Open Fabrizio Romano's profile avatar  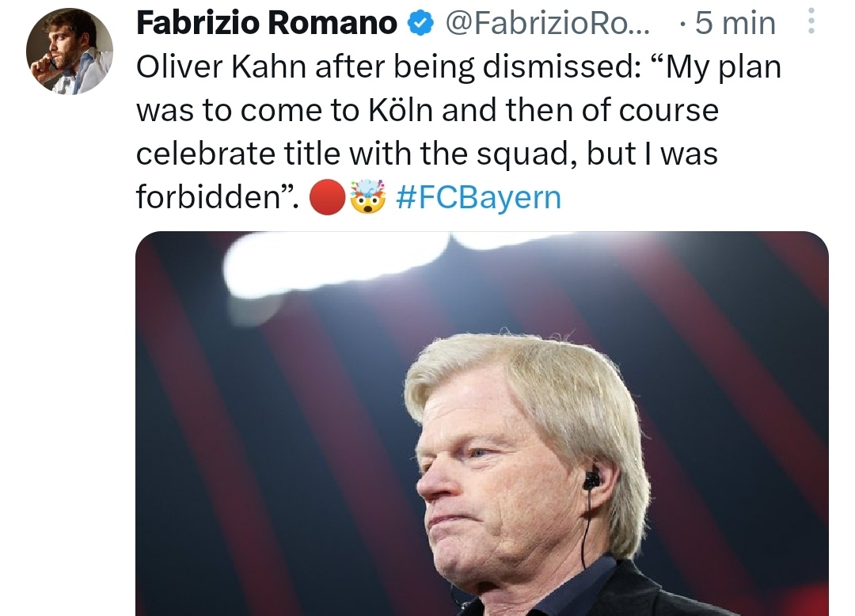(69, 51)
